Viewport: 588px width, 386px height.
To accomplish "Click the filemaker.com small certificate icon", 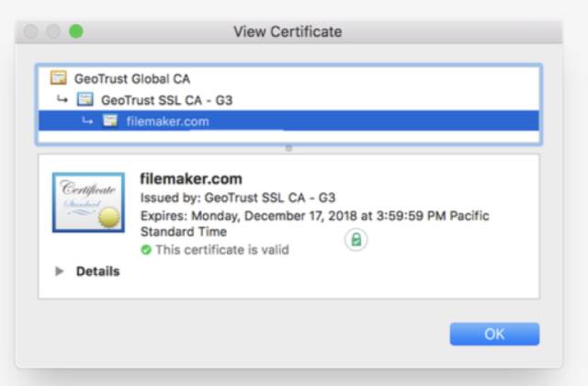I will point(110,120).
